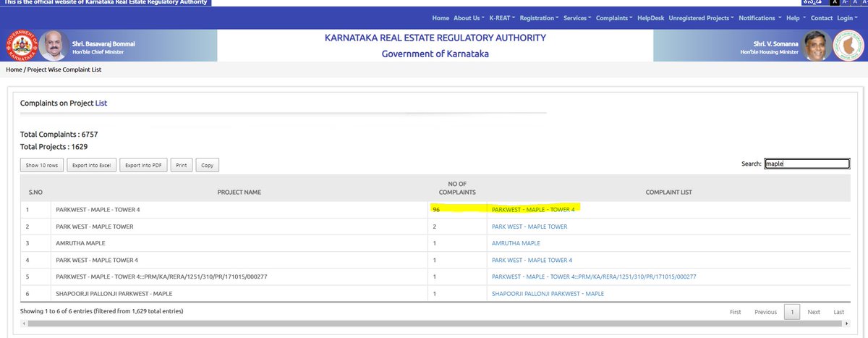The height and width of the screenshot is (338, 868).
Task: Expand the Services menu
Action: pyautogui.click(x=577, y=17)
